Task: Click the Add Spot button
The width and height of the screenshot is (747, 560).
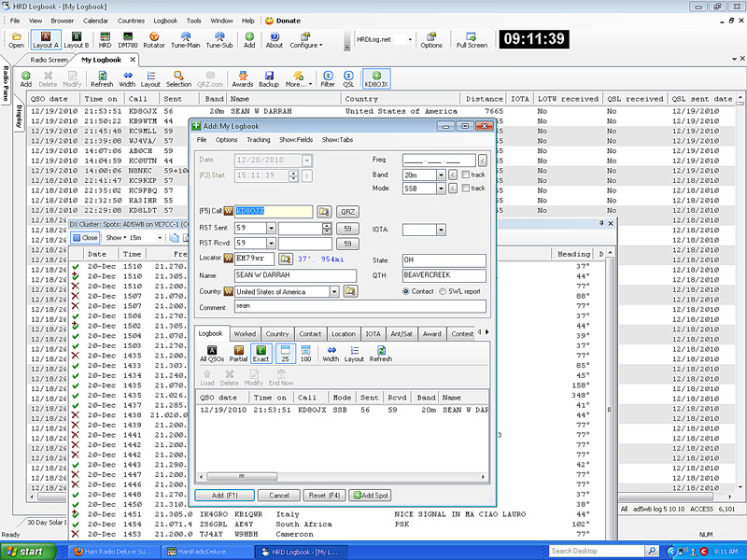Action: (x=370, y=496)
